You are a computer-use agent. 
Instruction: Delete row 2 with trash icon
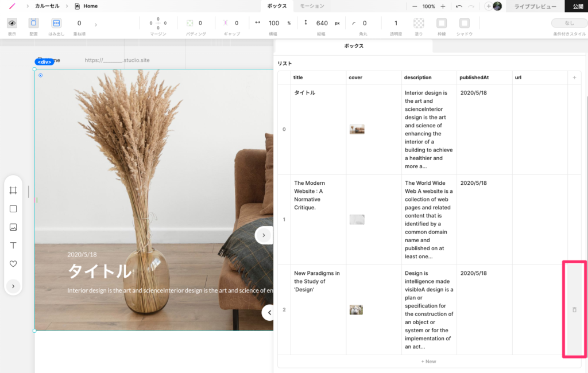(574, 310)
